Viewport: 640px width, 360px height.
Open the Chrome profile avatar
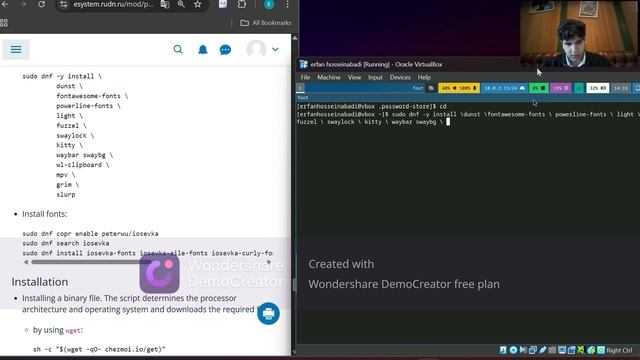pos(269,4)
